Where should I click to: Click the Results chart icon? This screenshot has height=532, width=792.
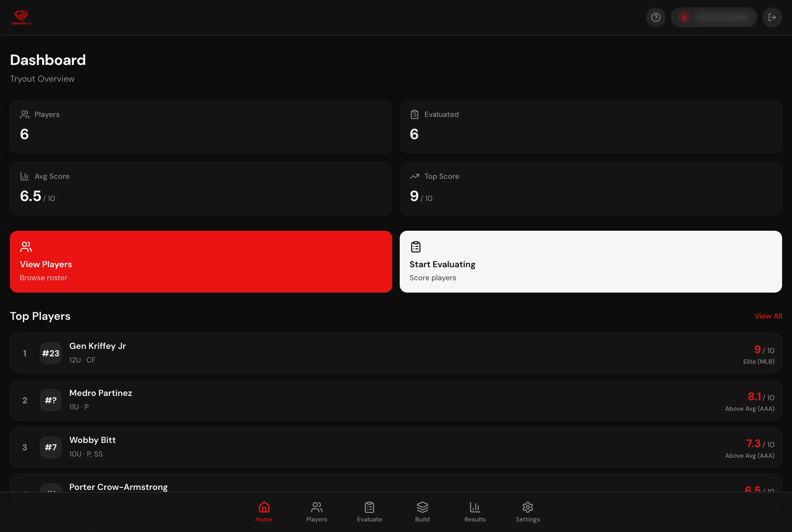coord(475,507)
